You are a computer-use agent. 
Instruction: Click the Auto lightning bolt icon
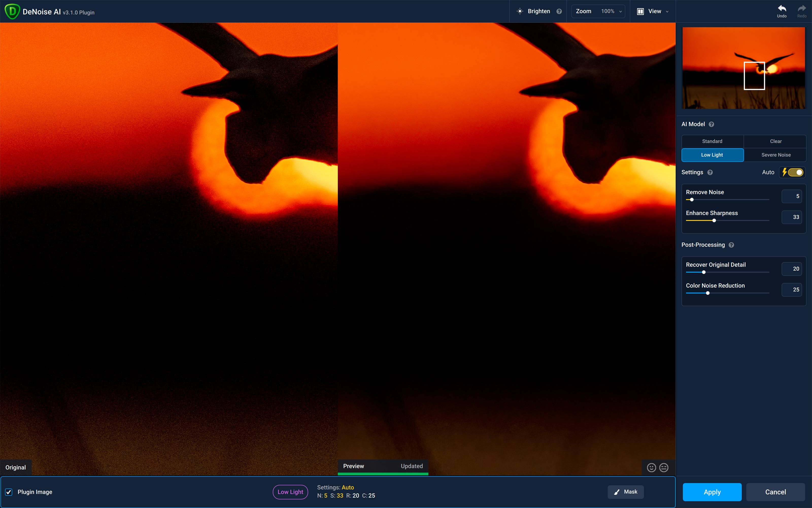785,172
